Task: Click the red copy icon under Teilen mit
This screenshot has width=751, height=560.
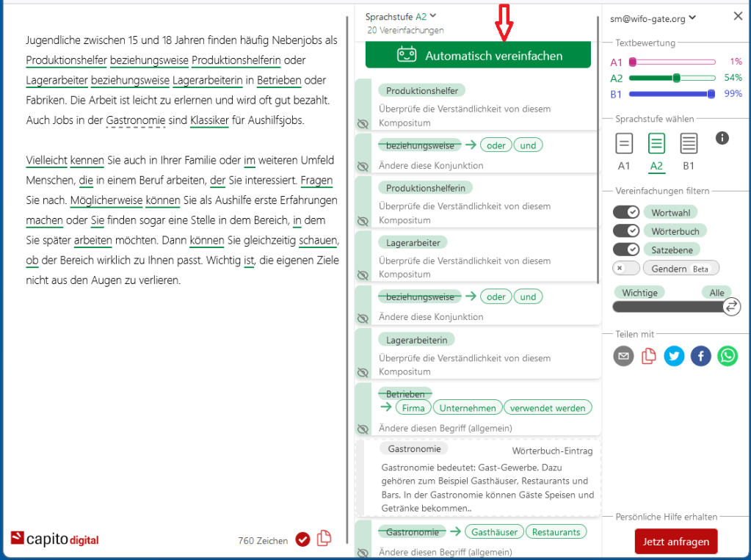Action: click(x=648, y=356)
